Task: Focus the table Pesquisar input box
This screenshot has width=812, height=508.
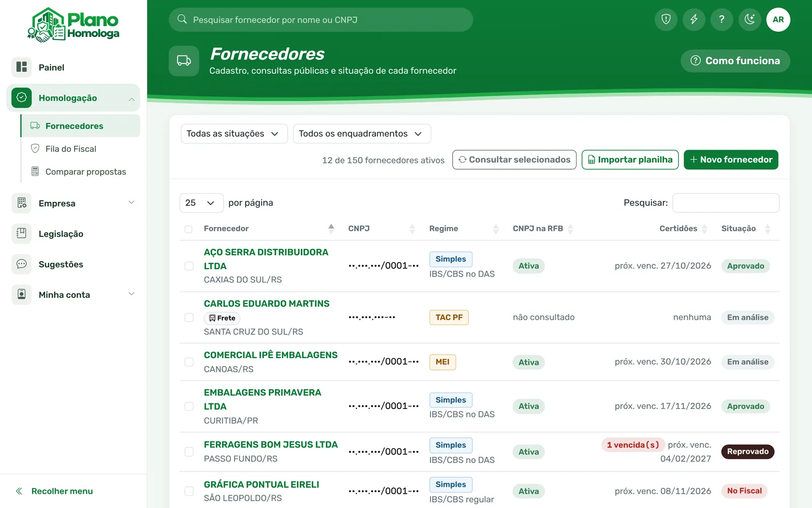Action: pyautogui.click(x=726, y=203)
